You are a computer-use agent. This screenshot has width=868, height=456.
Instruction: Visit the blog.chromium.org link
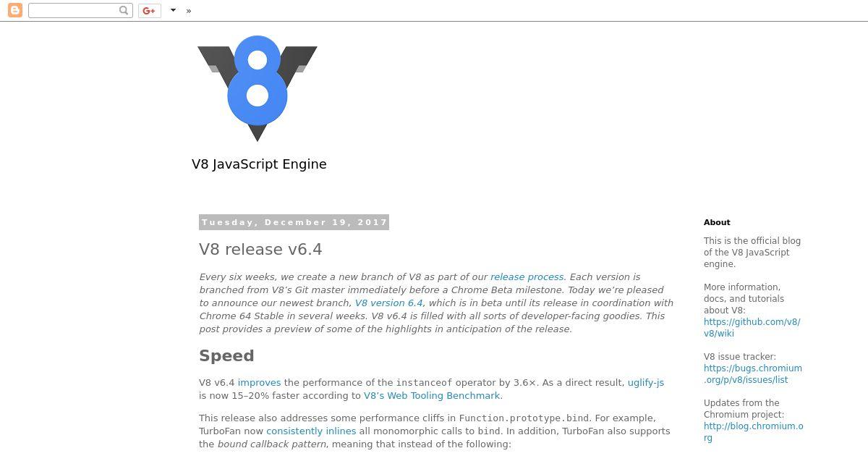point(754,432)
